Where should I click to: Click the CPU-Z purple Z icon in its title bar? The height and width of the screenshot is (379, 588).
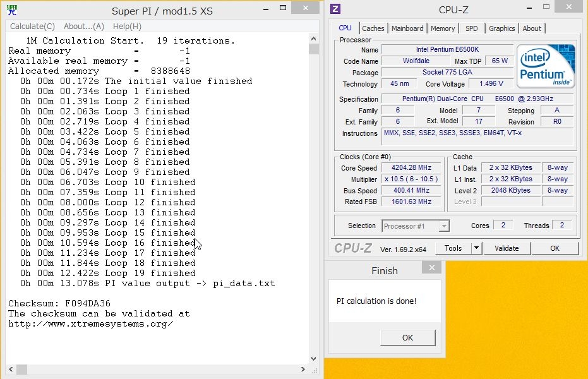pos(335,9)
